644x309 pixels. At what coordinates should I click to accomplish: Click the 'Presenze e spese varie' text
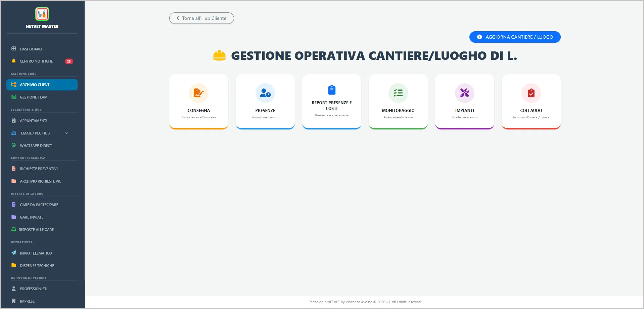(x=332, y=115)
